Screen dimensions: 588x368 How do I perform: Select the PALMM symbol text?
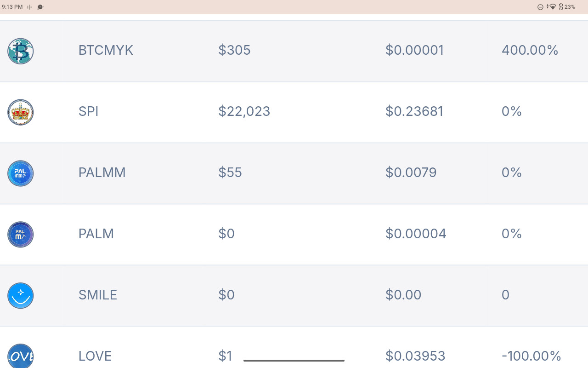[x=102, y=172]
